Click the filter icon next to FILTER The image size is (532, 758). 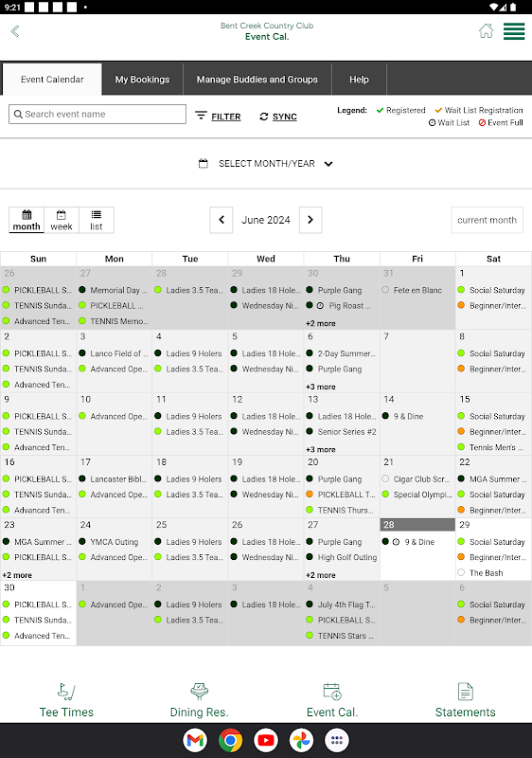click(x=201, y=116)
